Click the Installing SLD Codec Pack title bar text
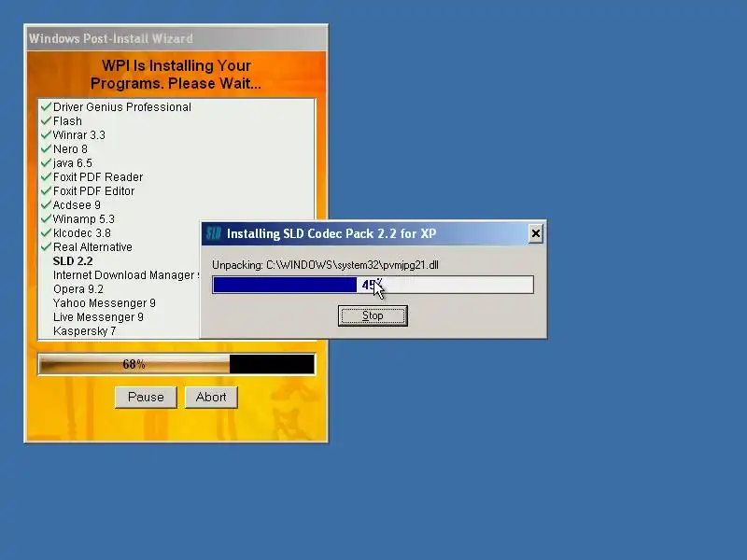The height and width of the screenshot is (560, 747). 331,234
